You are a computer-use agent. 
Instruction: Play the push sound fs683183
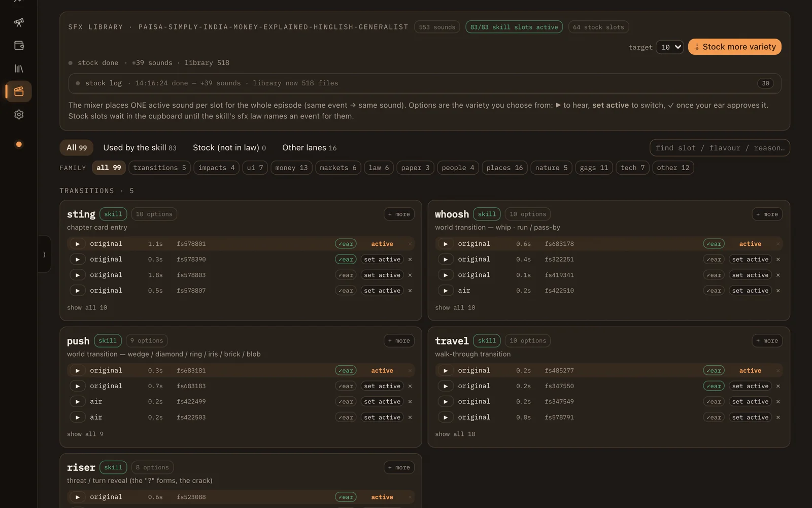pos(77,386)
